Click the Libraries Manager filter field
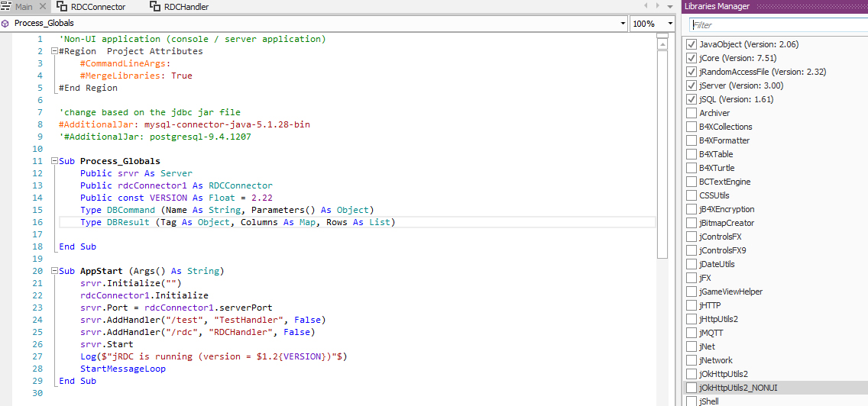 tap(779, 25)
